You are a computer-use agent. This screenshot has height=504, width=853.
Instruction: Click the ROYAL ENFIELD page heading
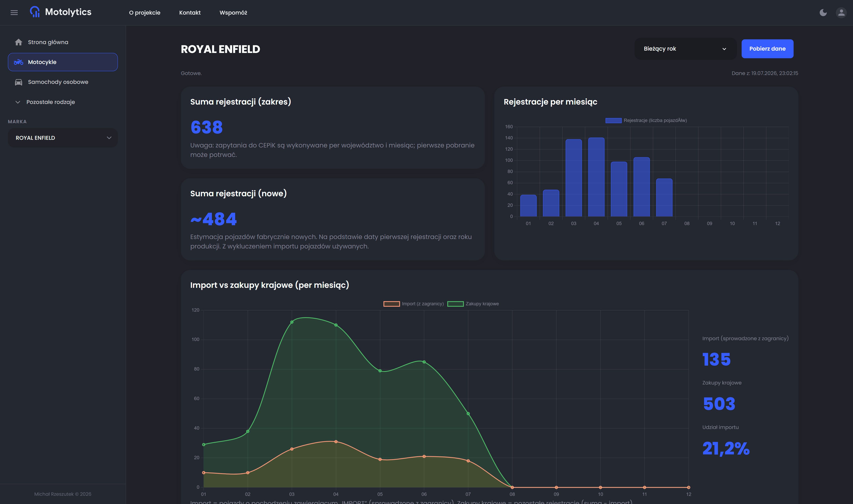click(x=220, y=49)
